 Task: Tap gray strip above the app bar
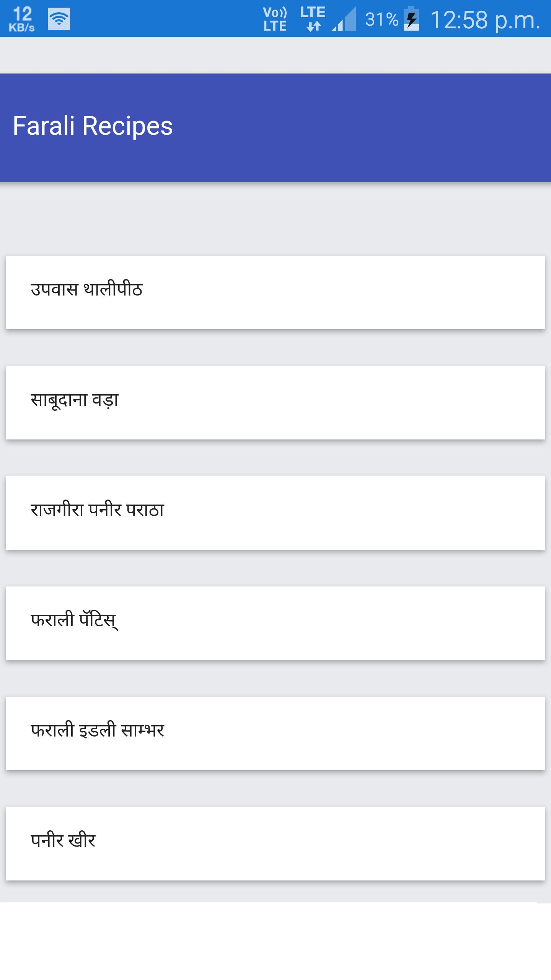point(275,55)
